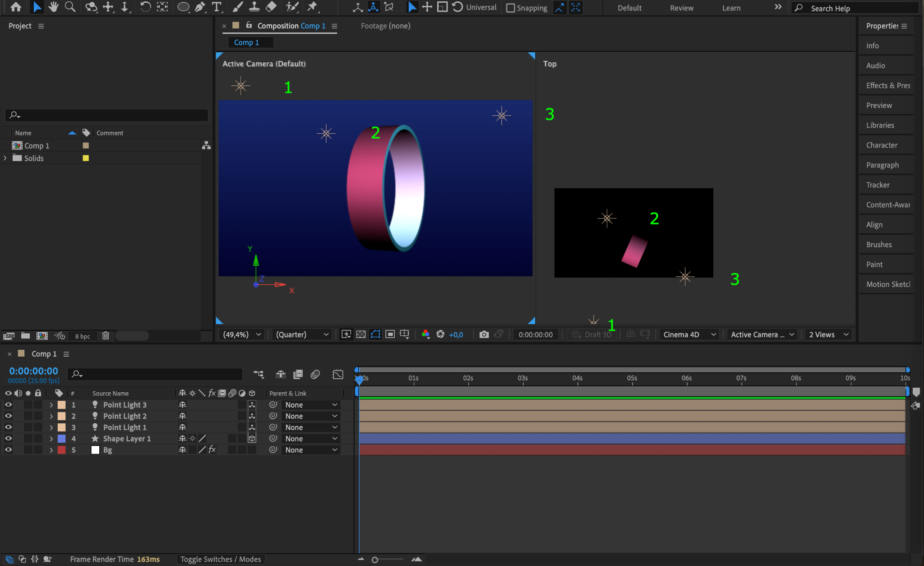Open the Quarter resolution dropdown
924x566 pixels.
click(302, 334)
